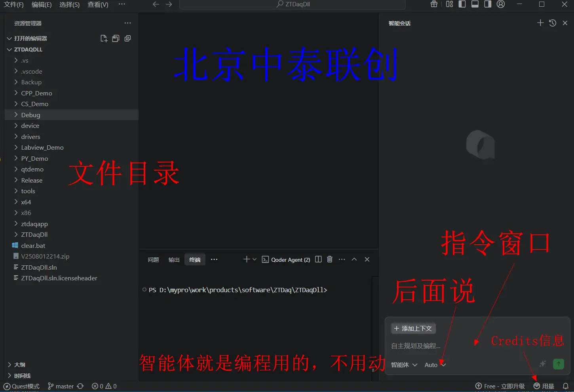Click the refresh explorer icon

click(116, 38)
